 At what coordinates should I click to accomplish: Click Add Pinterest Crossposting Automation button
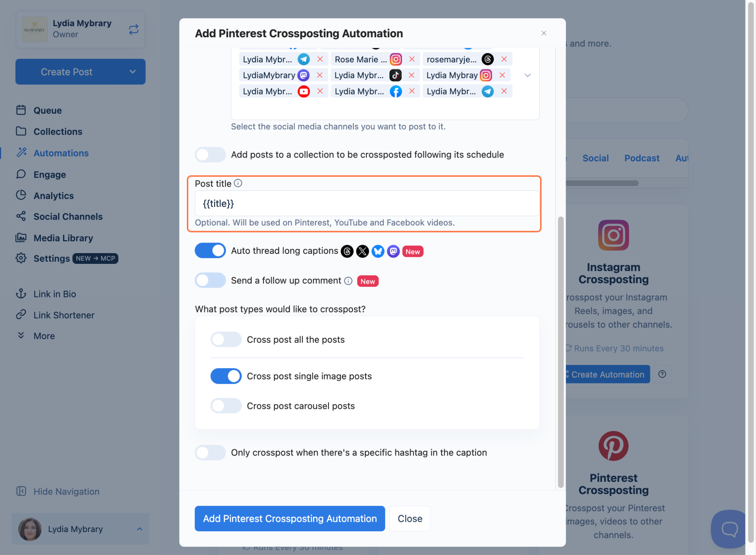point(290,518)
